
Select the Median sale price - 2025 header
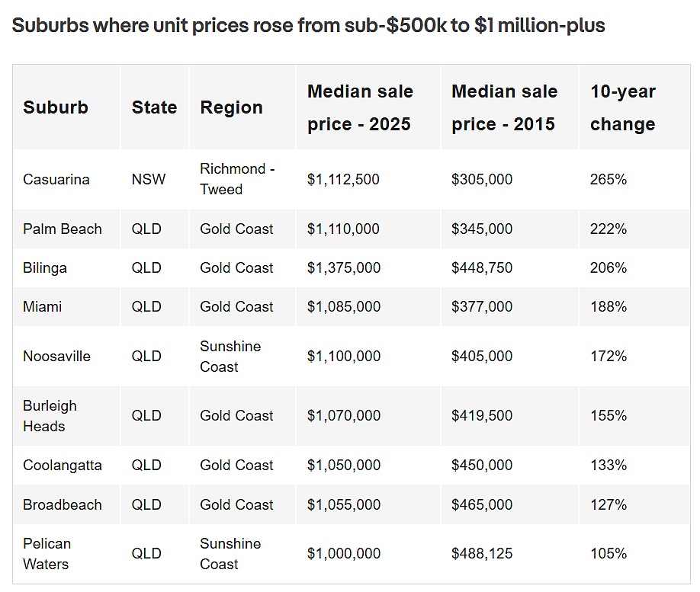coord(360,107)
